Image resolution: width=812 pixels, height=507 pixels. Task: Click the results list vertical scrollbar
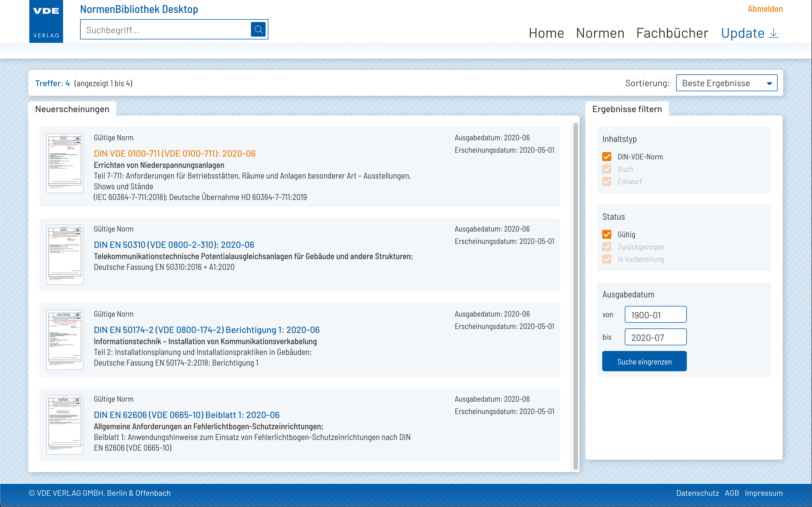(575, 296)
